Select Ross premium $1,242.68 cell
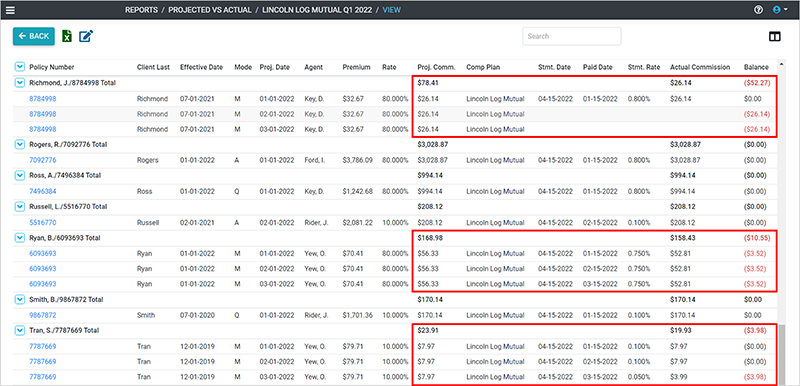 click(x=358, y=191)
